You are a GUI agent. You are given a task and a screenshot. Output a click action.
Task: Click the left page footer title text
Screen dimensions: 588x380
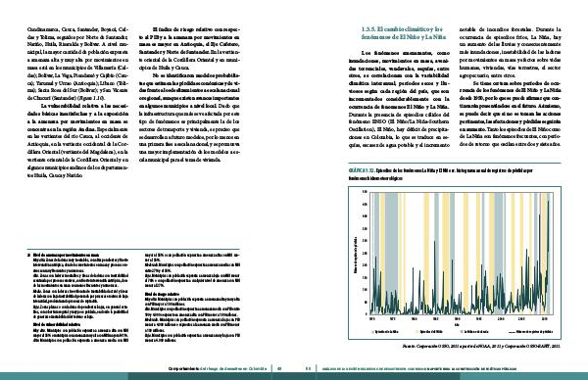[x=218, y=369]
